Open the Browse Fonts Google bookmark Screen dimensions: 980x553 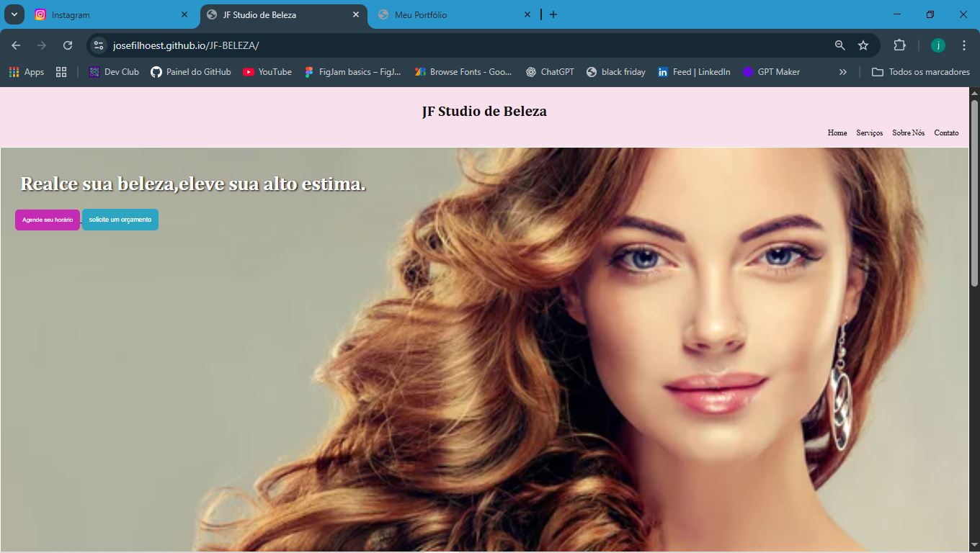click(x=463, y=72)
